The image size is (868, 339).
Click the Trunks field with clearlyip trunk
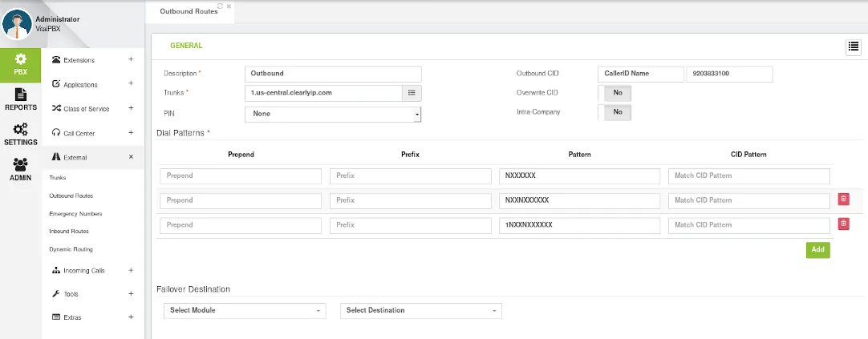[323, 93]
